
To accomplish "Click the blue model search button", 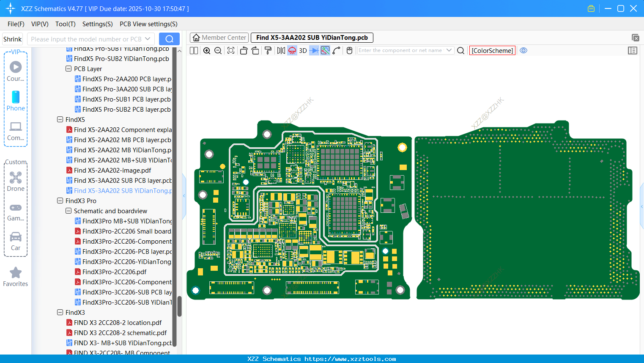I will click(169, 39).
